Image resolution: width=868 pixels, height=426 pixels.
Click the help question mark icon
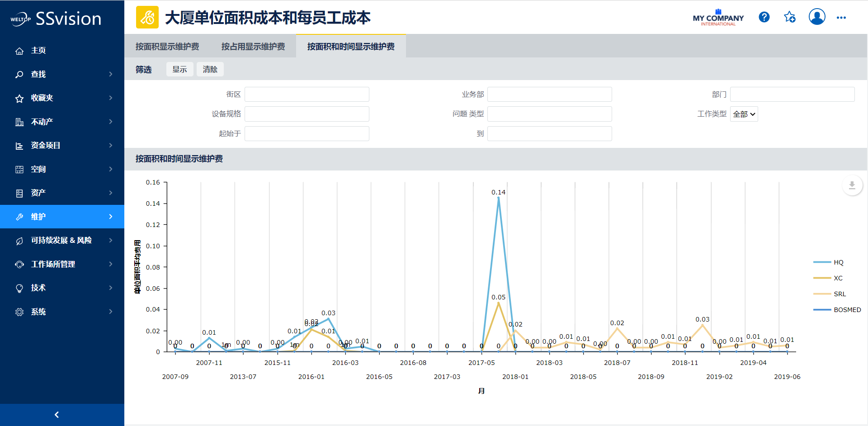pos(764,17)
